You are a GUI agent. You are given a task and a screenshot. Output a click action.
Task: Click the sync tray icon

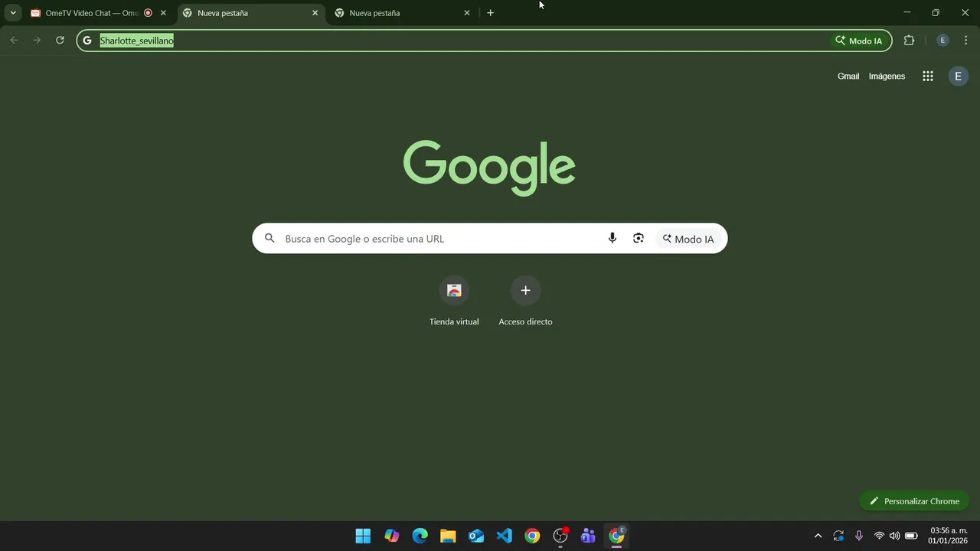(838, 536)
